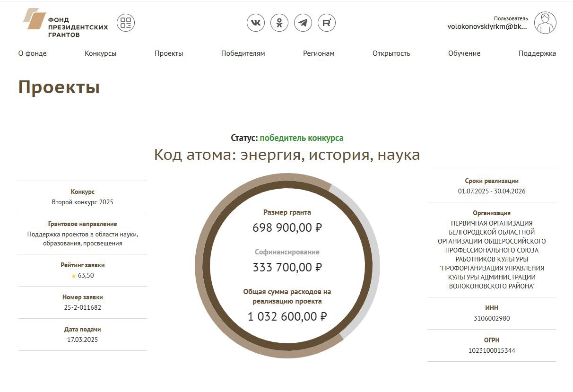Open the Odnoklassniki social icon
This screenshot has width=573, height=392.
pyautogui.click(x=279, y=23)
